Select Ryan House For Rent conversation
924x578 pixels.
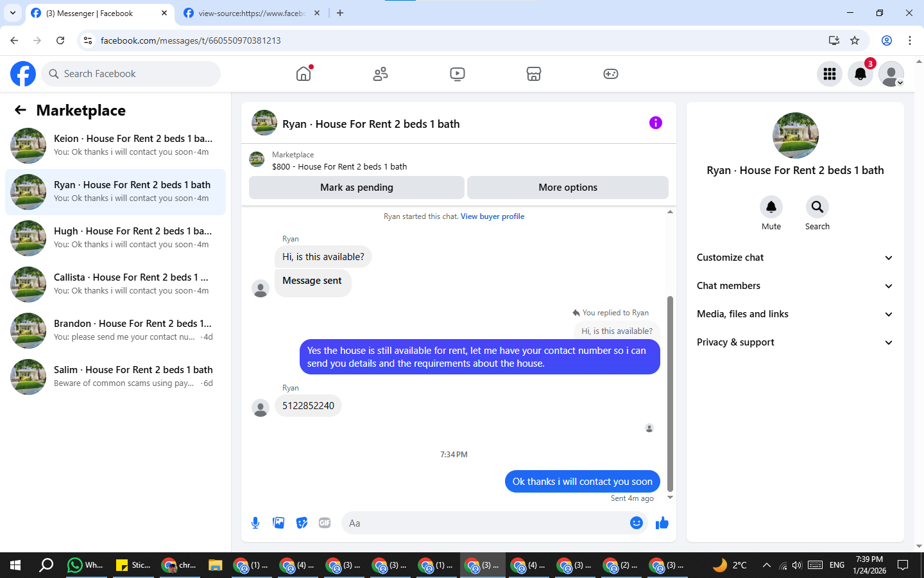click(116, 191)
